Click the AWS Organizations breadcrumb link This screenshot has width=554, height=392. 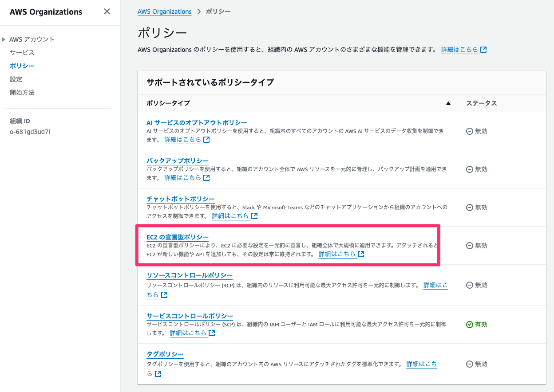[x=165, y=12]
